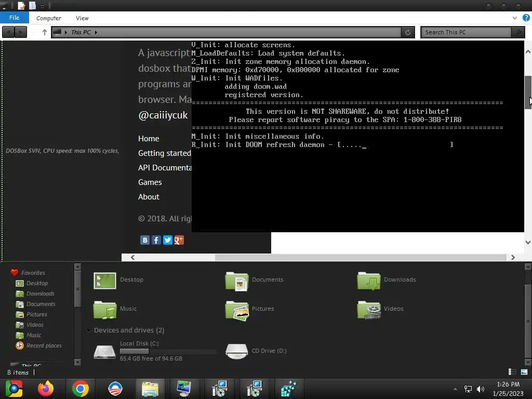Open the Games link

pos(150,182)
